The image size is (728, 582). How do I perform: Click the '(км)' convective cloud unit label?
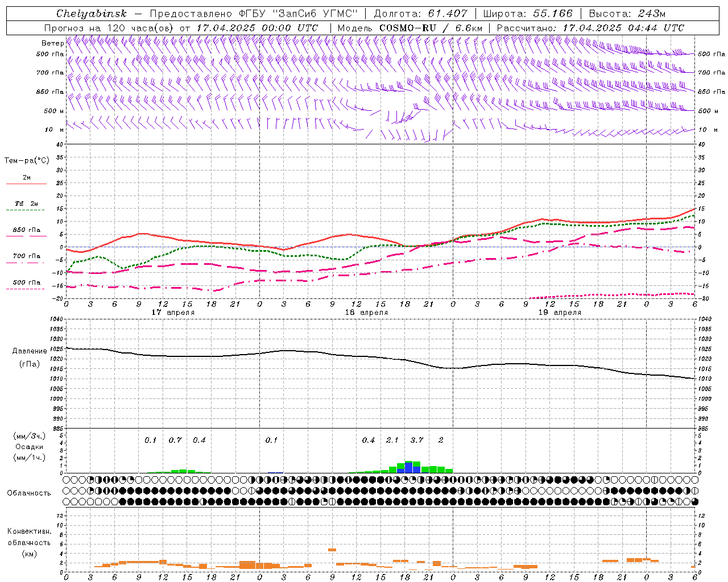coord(30,554)
